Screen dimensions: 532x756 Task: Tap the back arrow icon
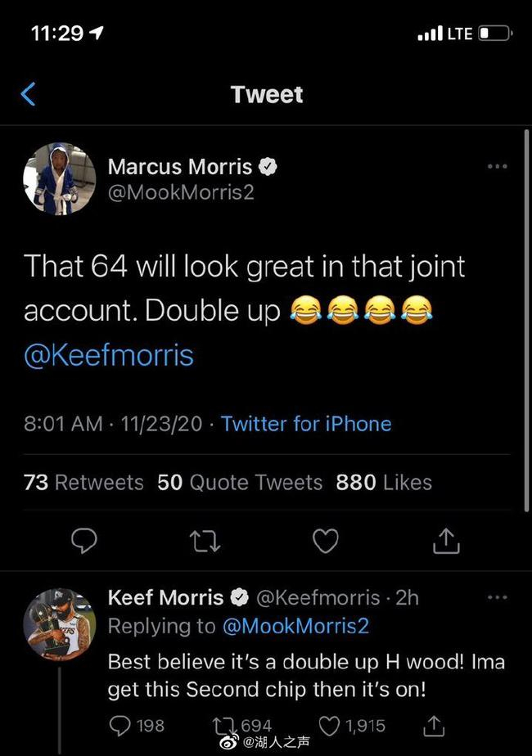[x=28, y=95]
